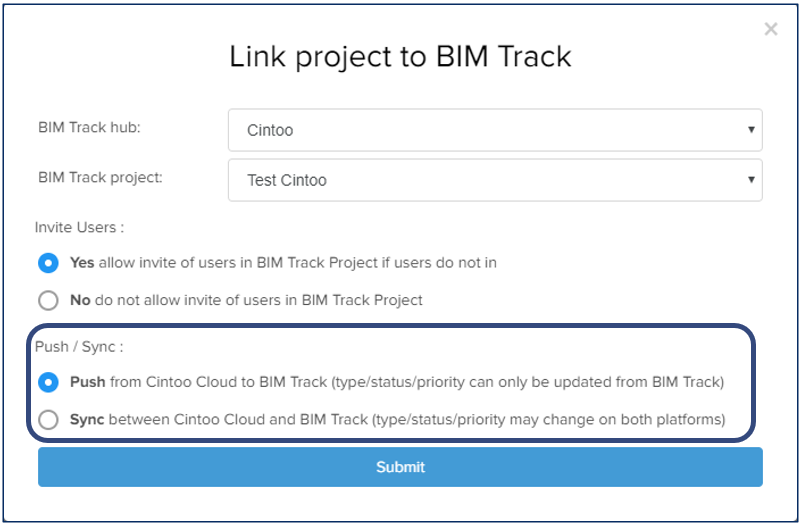801x525 pixels.
Task: Click the 'Push from Cintoo Cloud' option text
Action: 397,382
